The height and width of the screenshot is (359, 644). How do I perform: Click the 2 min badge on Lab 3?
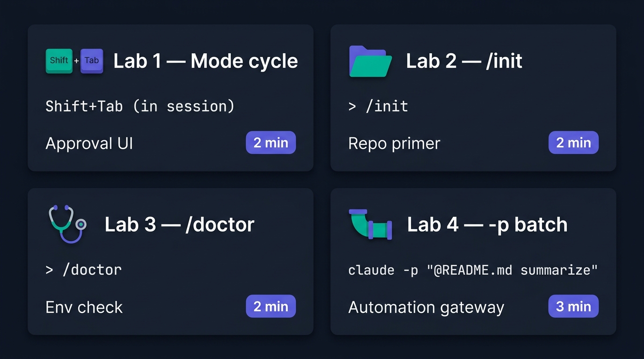coord(271,306)
